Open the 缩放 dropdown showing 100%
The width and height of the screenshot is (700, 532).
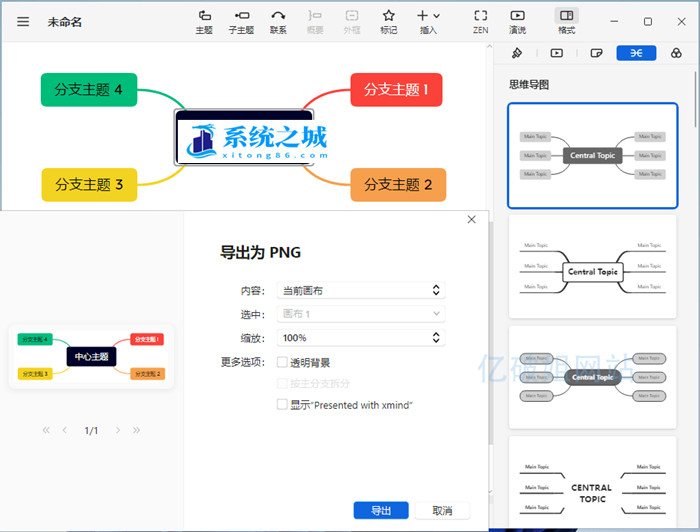tap(359, 338)
